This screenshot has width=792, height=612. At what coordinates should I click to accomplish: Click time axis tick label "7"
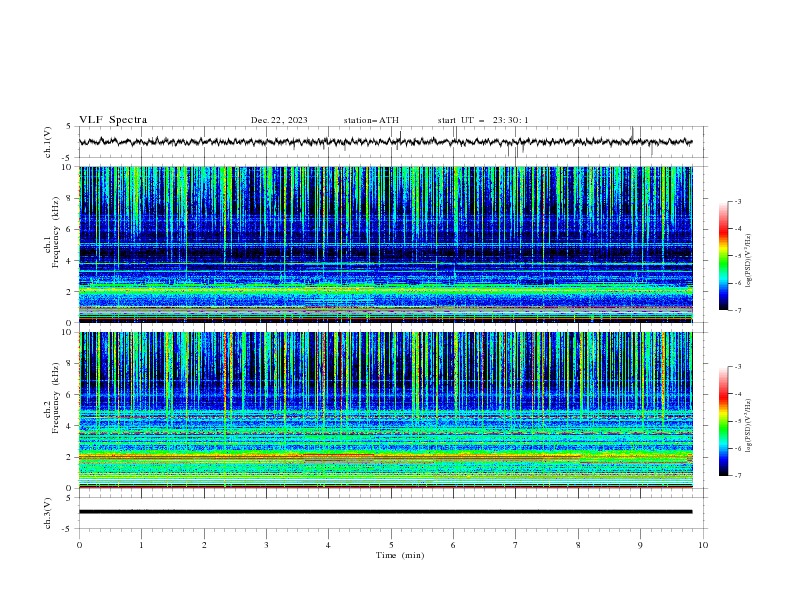[516, 545]
